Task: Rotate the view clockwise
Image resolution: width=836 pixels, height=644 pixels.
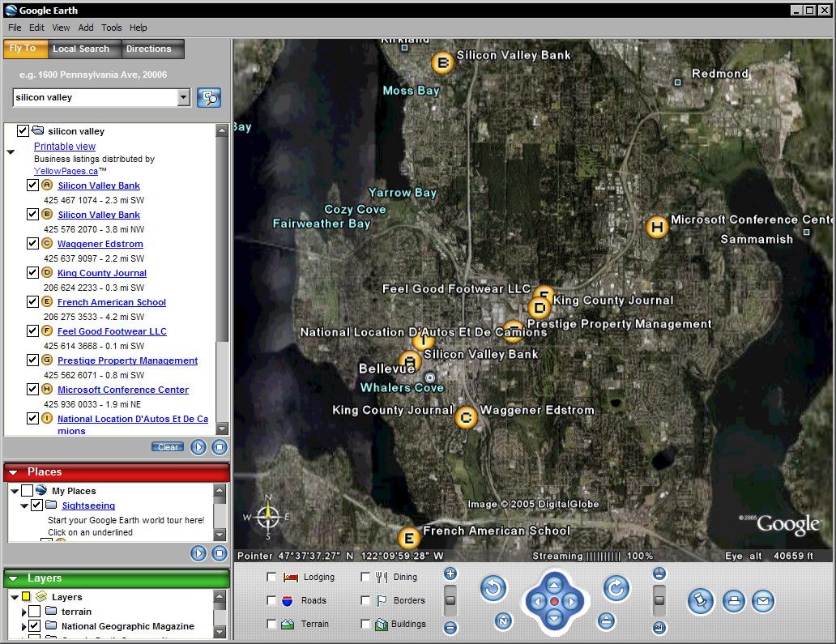Action: point(616,589)
